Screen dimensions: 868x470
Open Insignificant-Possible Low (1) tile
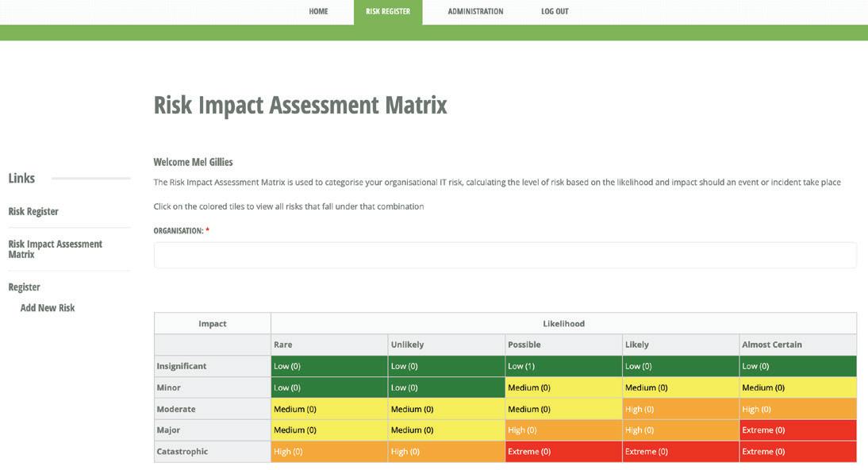coord(563,367)
